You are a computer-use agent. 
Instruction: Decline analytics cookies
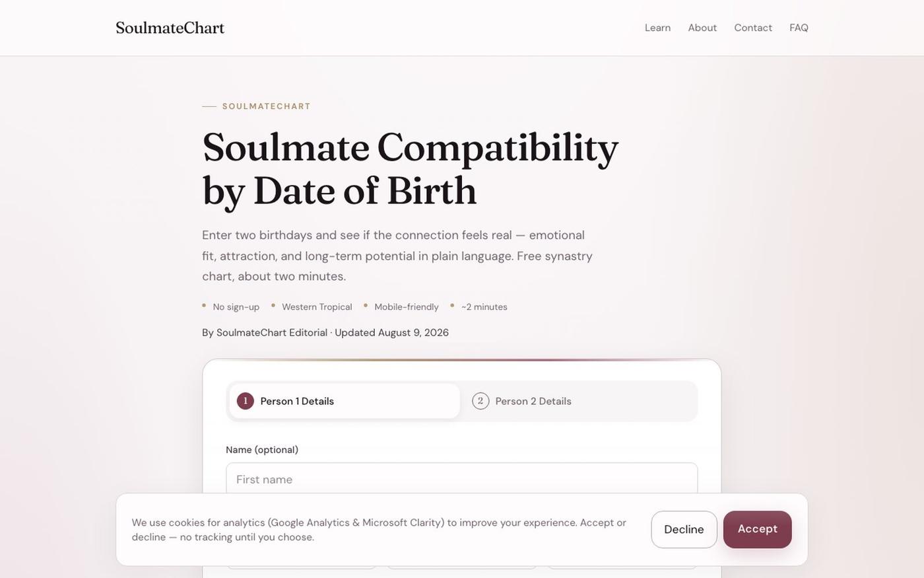tap(684, 529)
